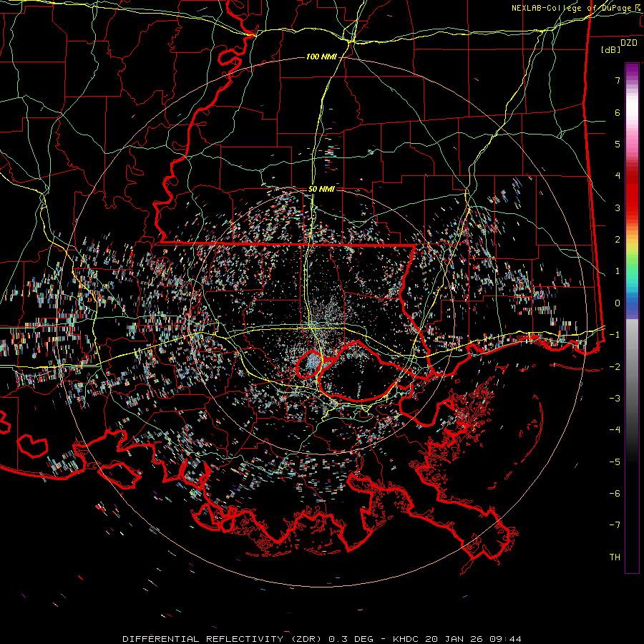Click the 5 value on the colorbar
The width and height of the screenshot is (644, 644).
(x=618, y=144)
